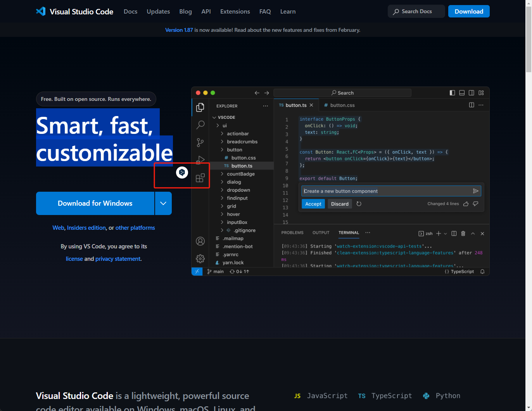This screenshot has width=532, height=411.
Task: Open the Insiders edition link
Action: [86, 228]
